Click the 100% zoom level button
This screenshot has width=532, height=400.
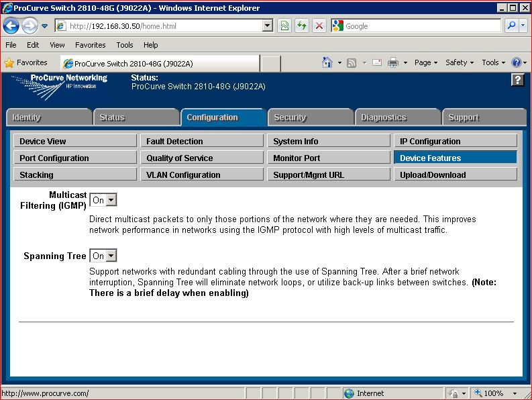(x=489, y=393)
